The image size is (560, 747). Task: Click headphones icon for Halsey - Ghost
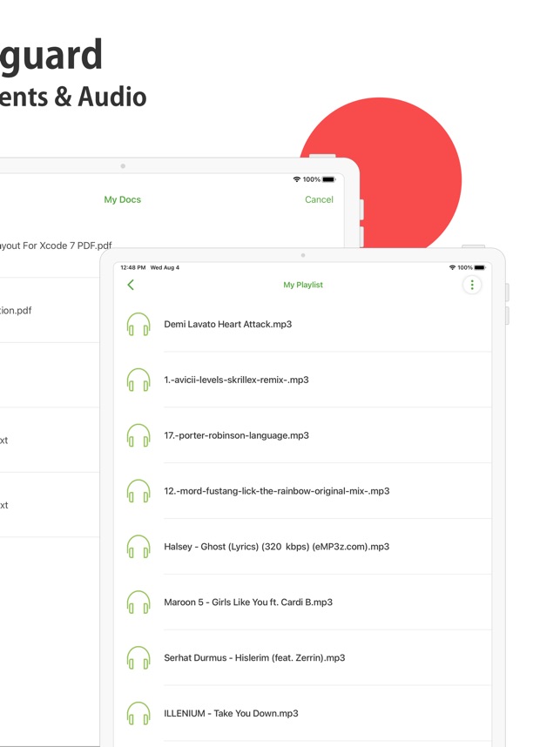pyautogui.click(x=138, y=547)
